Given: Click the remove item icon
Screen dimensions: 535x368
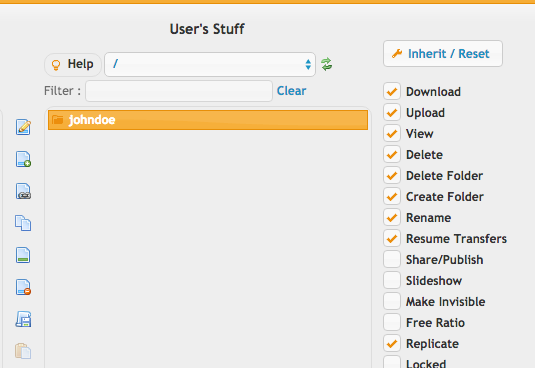Looking at the screenshot, I should (x=23, y=287).
